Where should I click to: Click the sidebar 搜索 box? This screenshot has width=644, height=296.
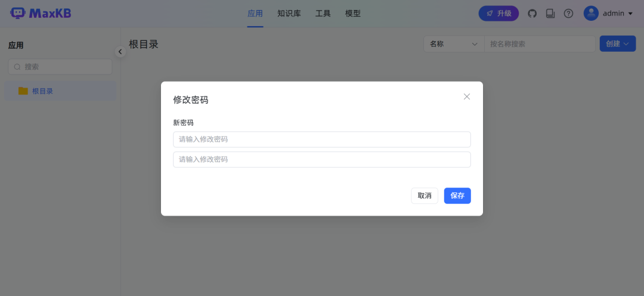tap(60, 67)
